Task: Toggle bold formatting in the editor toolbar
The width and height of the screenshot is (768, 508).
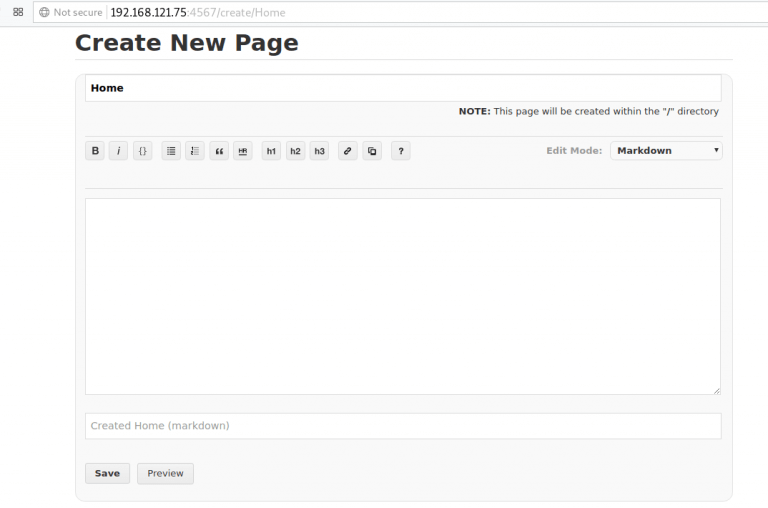Action: (95, 151)
